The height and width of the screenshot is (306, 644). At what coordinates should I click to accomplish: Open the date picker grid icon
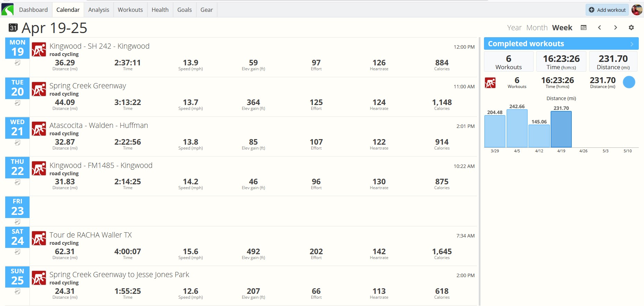(584, 27)
